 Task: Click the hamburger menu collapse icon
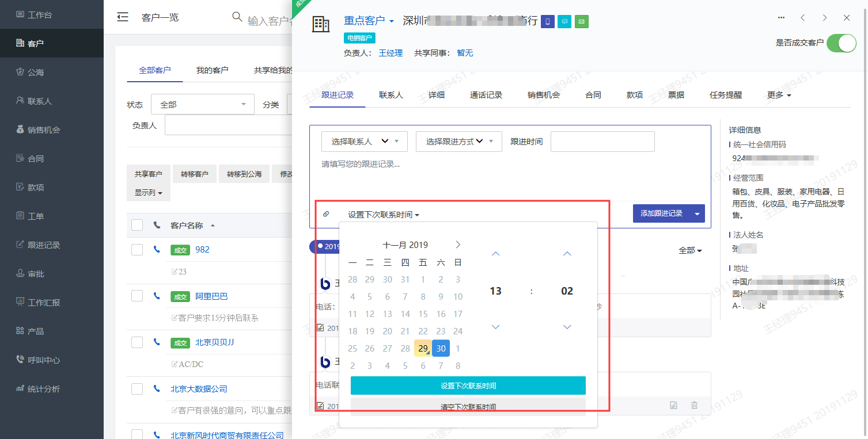click(x=122, y=17)
